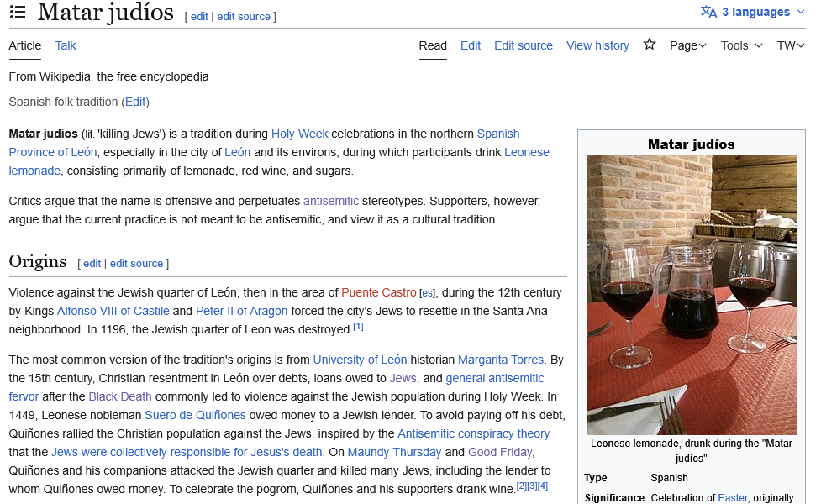Open Suero de Quiñones link
The width and height of the screenshot is (821, 504).
[x=195, y=416]
